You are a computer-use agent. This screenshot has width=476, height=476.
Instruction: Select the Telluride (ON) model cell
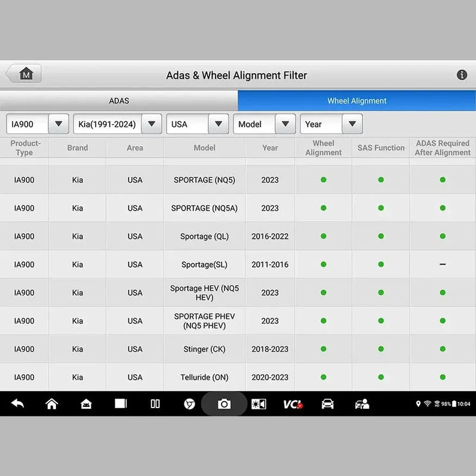pos(205,377)
